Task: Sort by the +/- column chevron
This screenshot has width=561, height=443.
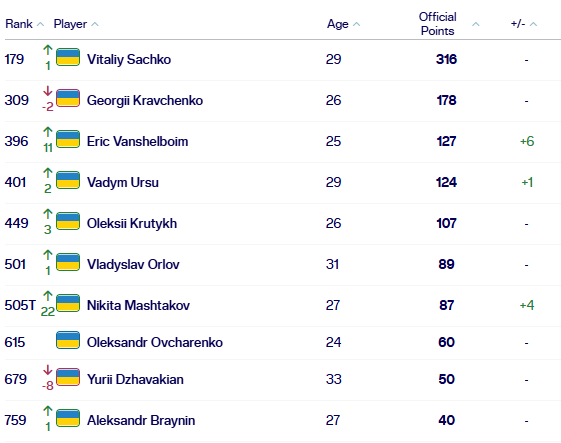Action: (533, 24)
